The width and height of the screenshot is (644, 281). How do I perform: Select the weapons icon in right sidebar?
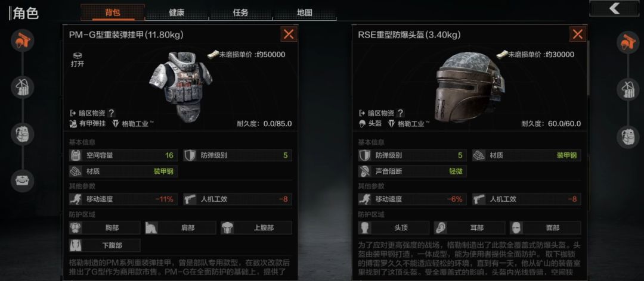click(628, 42)
